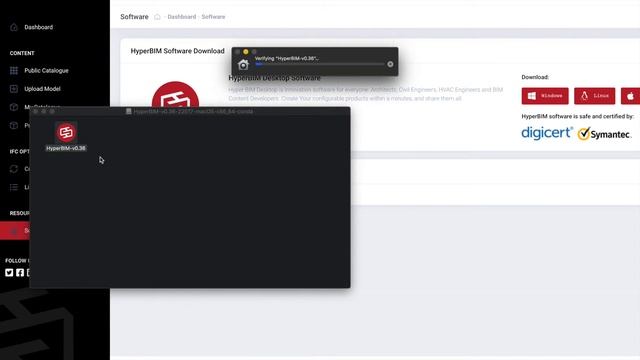Screen dimensions: 640x360
Task: Click the DigiCert logo
Action: (547, 133)
